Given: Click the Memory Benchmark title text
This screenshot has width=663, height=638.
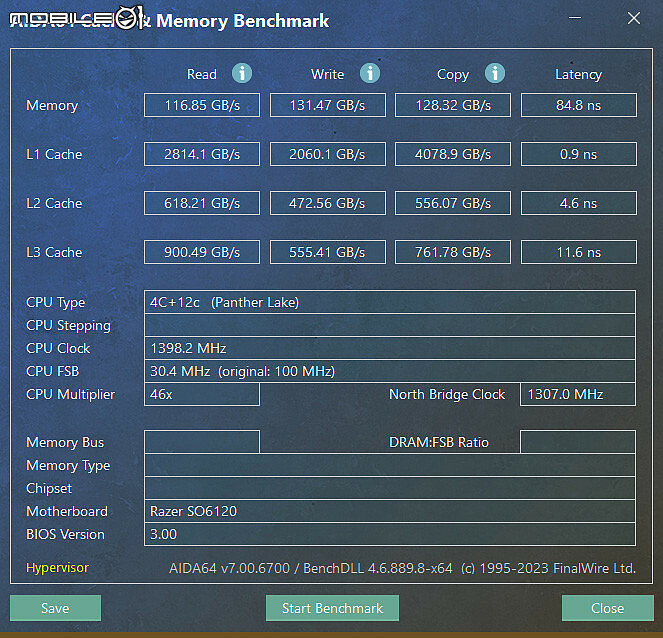Looking at the screenshot, I should point(242,20).
